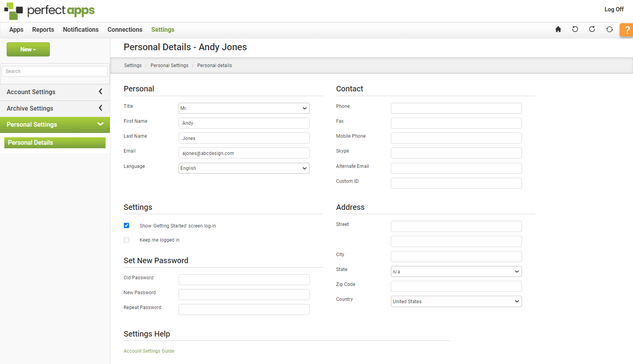Expand the Account Settings section

tap(55, 92)
